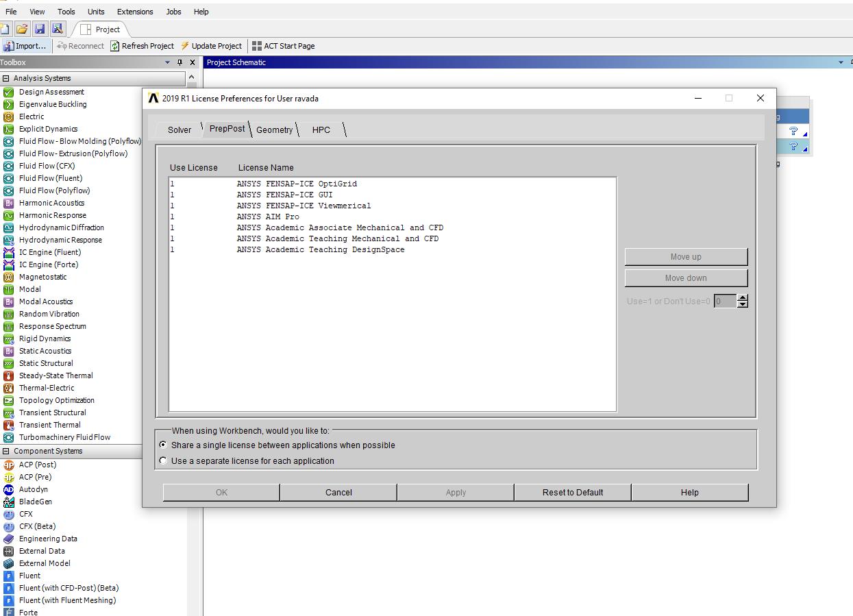Select Steady-State Thermal icon
The height and width of the screenshot is (616, 853).
(x=8, y=375)
